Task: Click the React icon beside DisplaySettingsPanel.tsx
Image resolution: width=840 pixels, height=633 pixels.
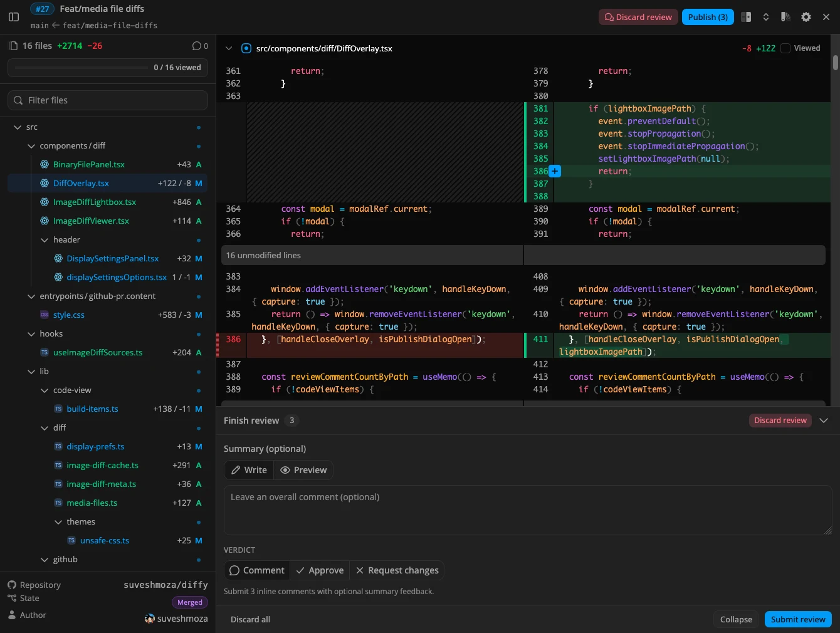Action: click(x=58, y=258)
